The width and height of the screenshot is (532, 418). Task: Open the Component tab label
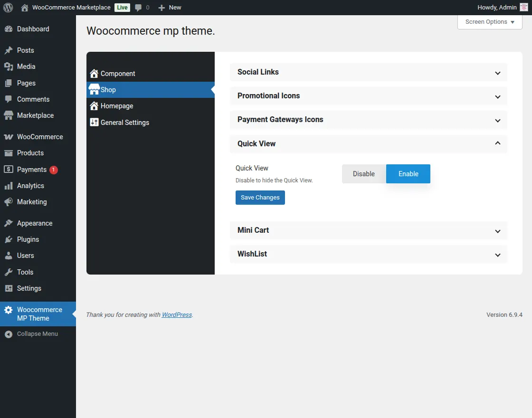118,74
